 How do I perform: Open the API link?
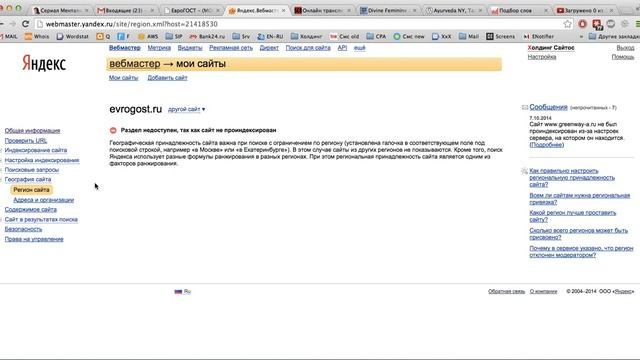click(342, 48)
